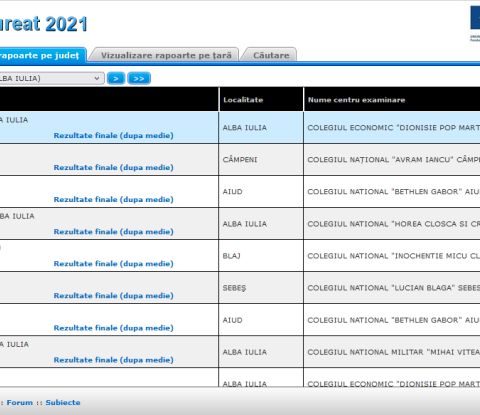Viewport: 480px width, 415px height.
Task: Click COLEGIUL NATIONAL "LUCIAN BLAGA" cell
Action: pos(392,288)
